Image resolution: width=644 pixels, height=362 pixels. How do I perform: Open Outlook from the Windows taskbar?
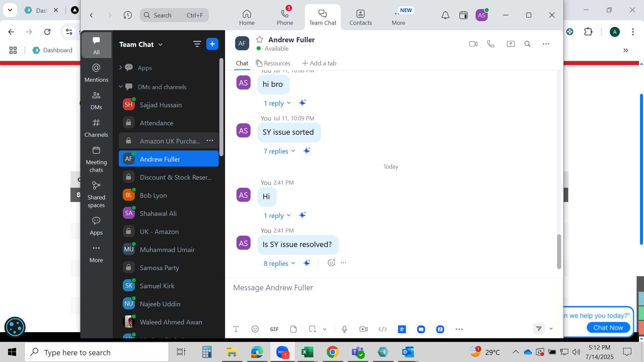[408, 352]
